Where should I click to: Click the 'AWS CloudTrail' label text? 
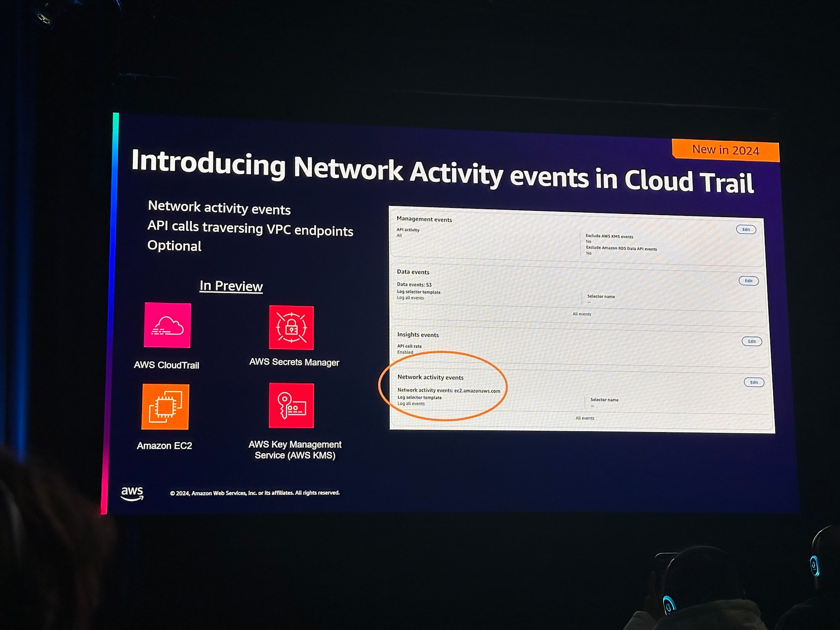point(166,365)
